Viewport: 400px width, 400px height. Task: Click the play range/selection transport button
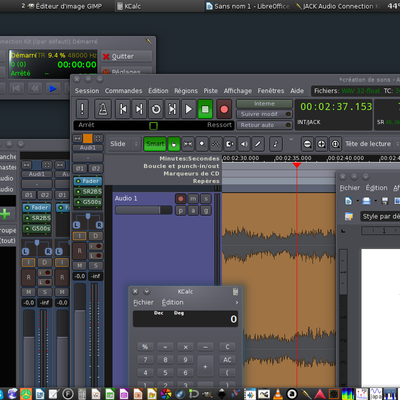tap(172, 109)
